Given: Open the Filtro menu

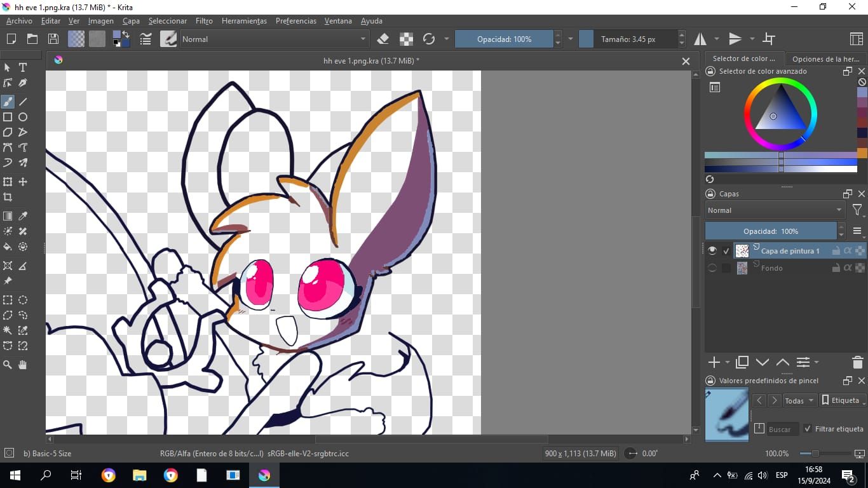Looking at the screenshot, I should (204, 21).
